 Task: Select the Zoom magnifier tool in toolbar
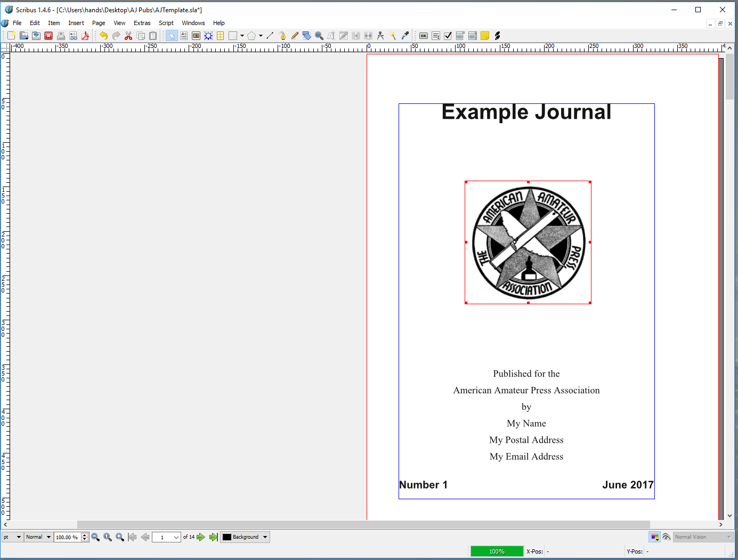319,36
